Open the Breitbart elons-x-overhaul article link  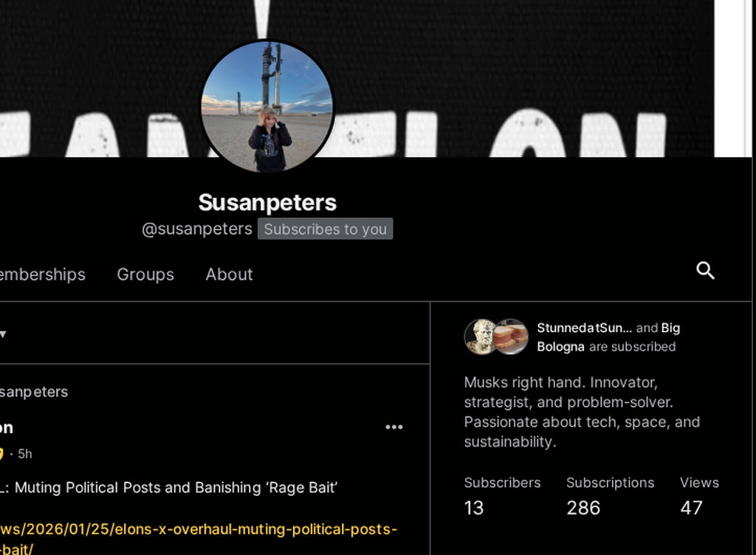tap(198, 539)
